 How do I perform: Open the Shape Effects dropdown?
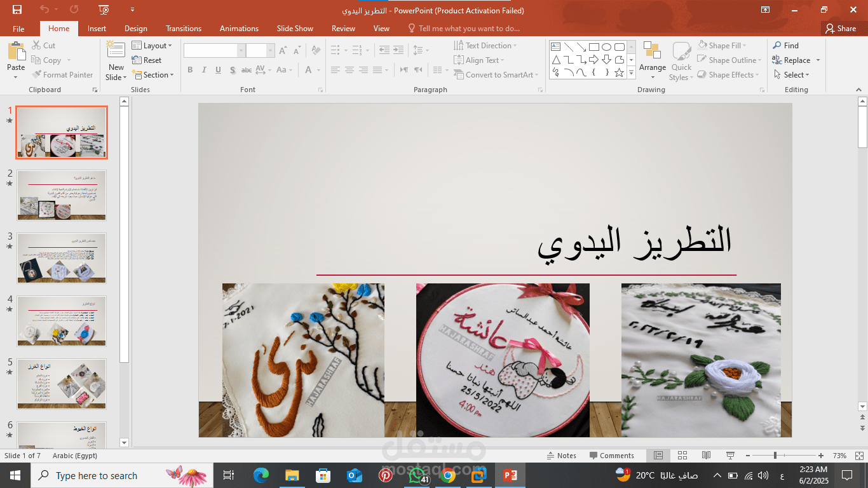click(728, 75)
